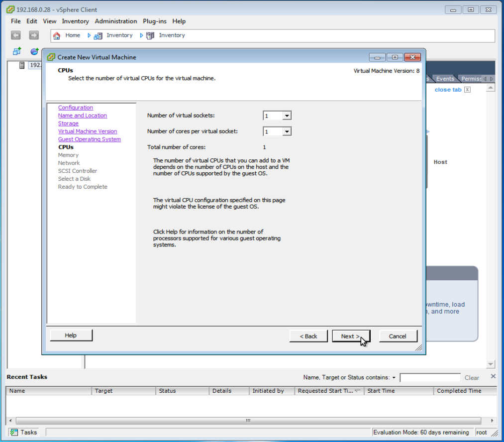
Task: Sort by Requested Start Time column
Action: (x=329, y=391)
